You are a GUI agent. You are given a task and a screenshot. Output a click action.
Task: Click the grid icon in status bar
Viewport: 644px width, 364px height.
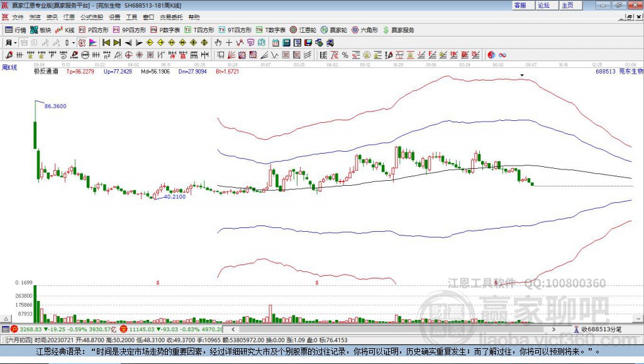[5, 329]
